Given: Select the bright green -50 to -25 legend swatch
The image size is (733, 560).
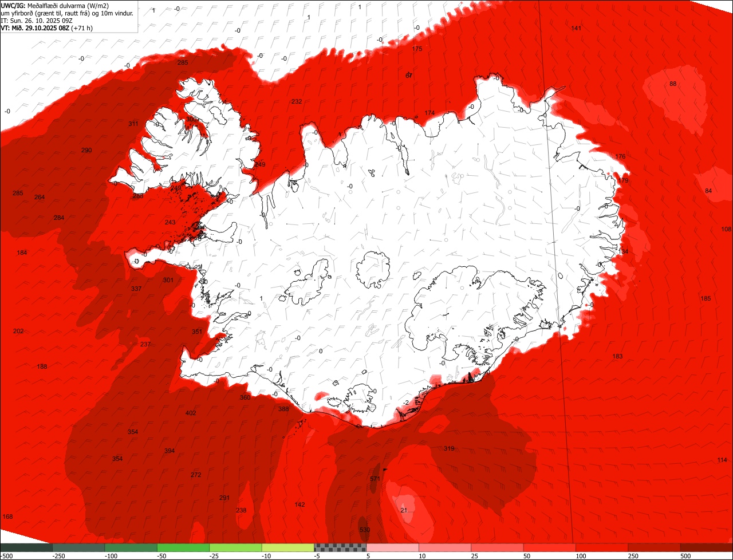Looking at the screenshot, I should [183, 547].
